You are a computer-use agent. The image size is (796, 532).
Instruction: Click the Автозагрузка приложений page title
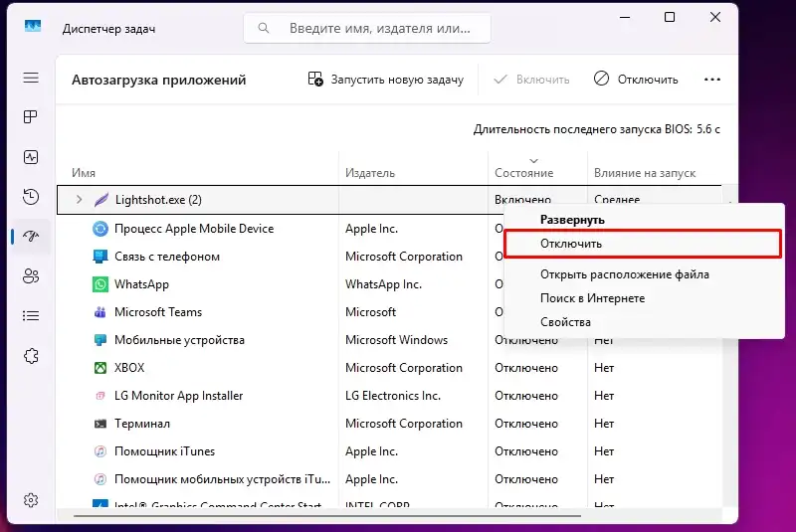click(159, 80)
